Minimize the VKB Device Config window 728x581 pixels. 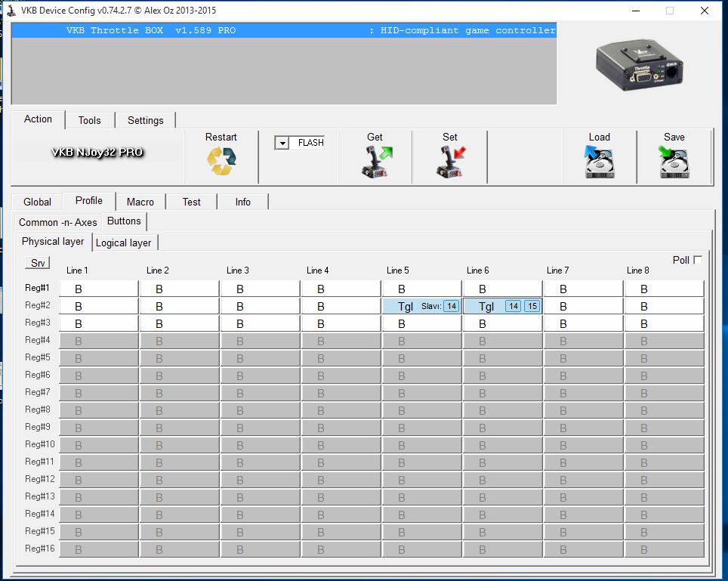(x=636, y=11)
